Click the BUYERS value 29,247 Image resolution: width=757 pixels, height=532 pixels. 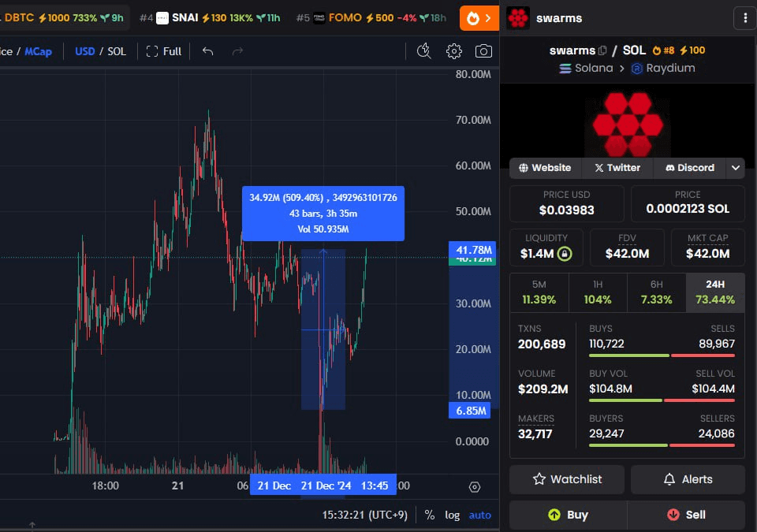click(606, 434)
